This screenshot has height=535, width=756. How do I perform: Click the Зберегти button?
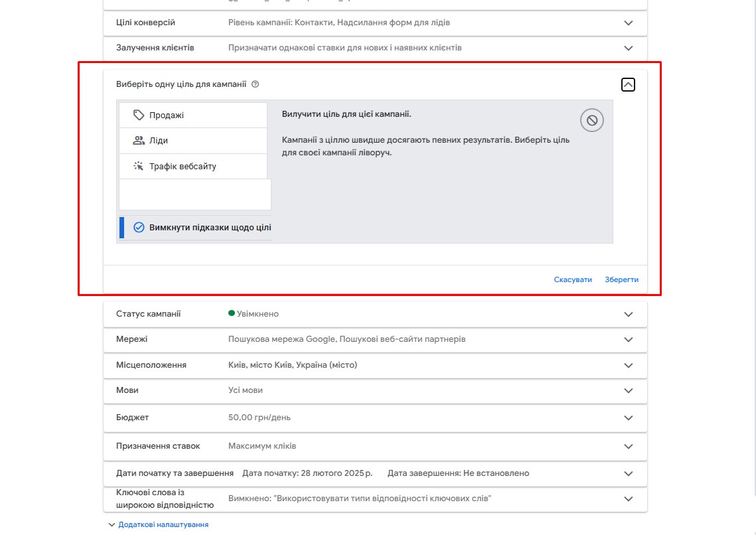tap(621, 279)
